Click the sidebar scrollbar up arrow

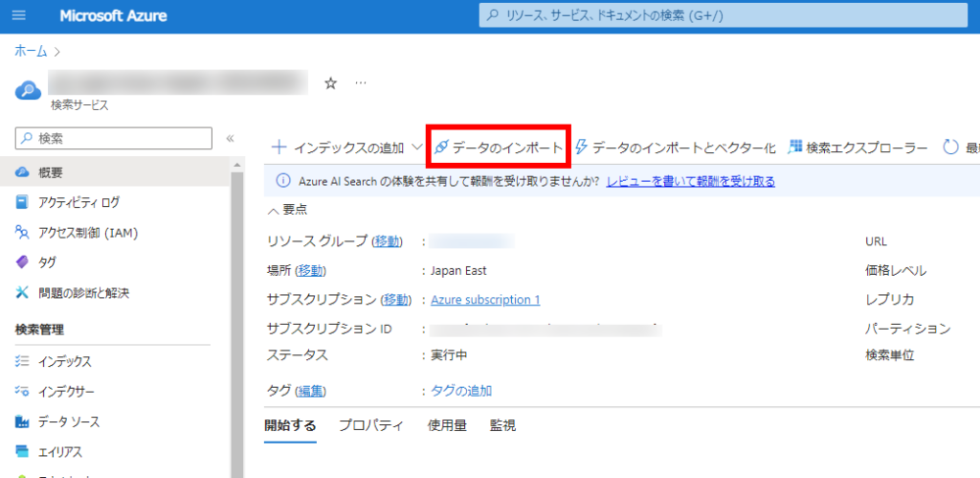(x=236, y=165)
